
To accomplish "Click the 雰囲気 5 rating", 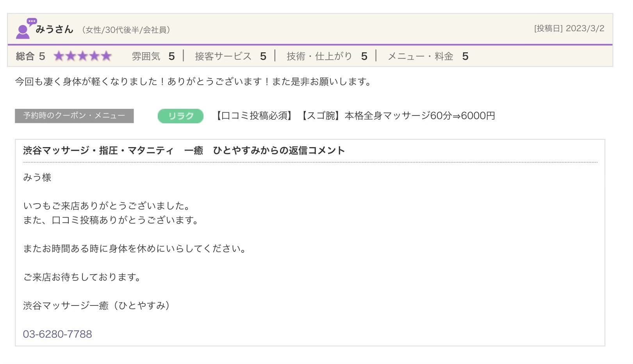I will coord(153,56).
